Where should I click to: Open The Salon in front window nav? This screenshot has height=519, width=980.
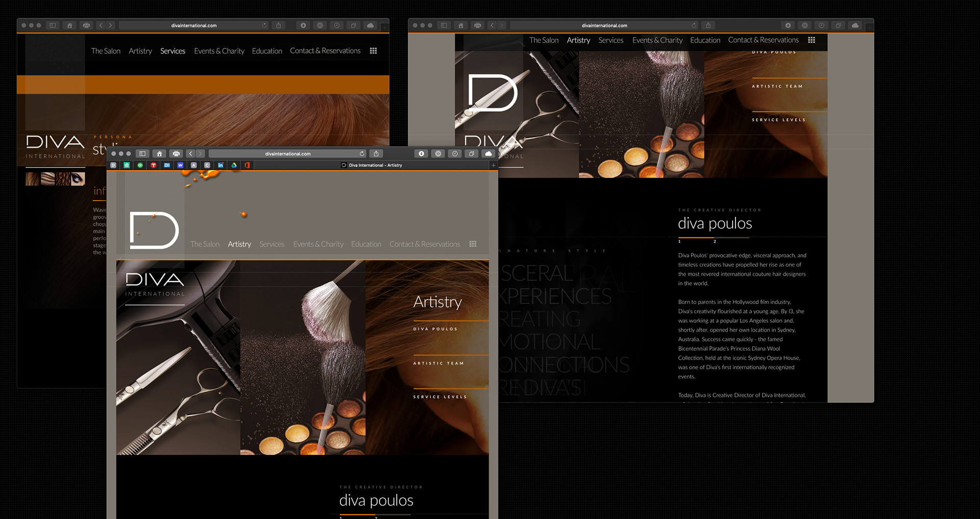click(x=205, y=244)
